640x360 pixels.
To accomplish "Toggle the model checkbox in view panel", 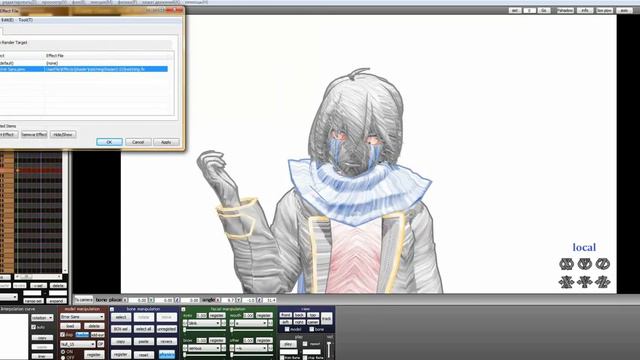I will (287, 329).
